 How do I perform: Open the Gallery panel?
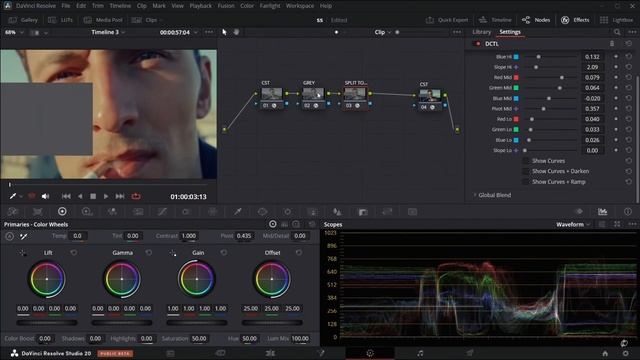(x=23, y=20)
